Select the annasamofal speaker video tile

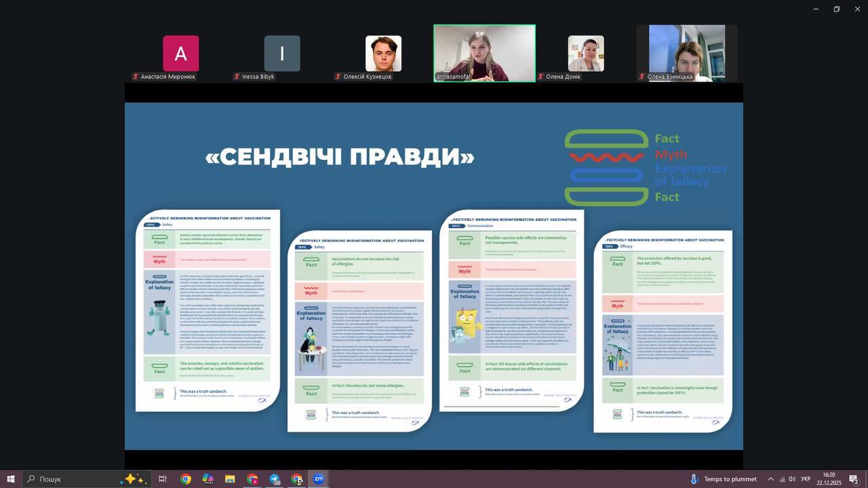484,53
